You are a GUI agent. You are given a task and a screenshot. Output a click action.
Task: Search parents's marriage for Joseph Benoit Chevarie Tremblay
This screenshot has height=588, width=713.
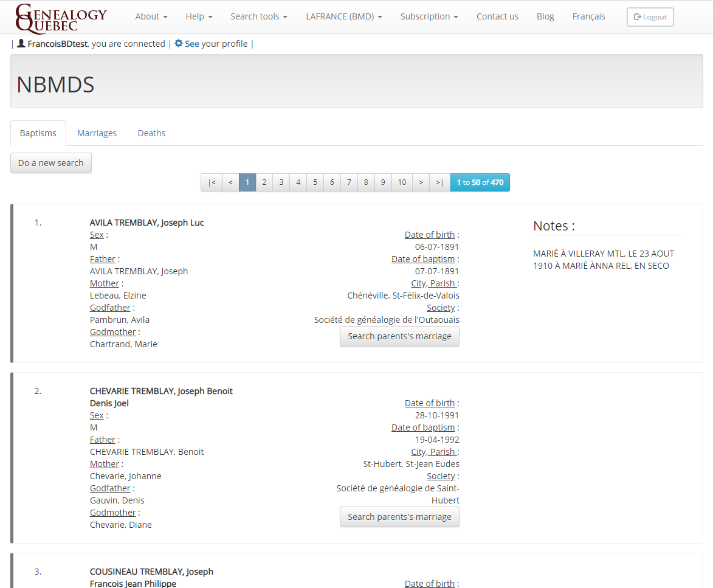pos(400,517)
